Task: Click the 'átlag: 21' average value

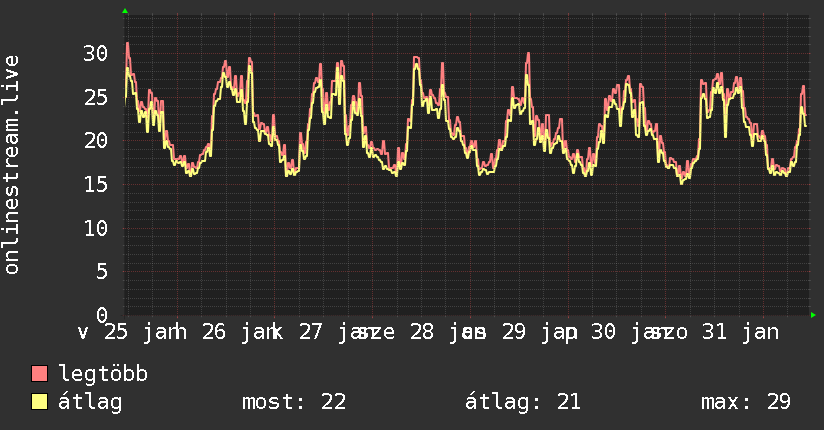Action: (x=523, y=402)
